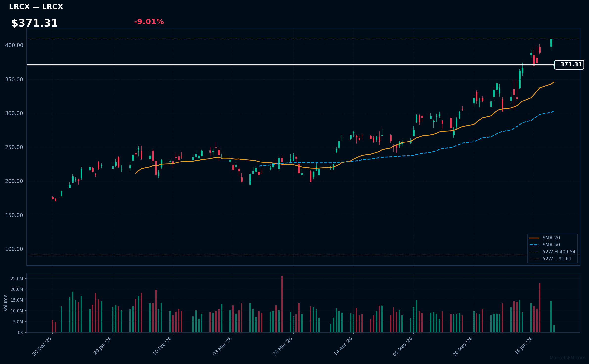Click the LRCX — LRCX chart title
The image size is (589, 364).
pos(36,7)
